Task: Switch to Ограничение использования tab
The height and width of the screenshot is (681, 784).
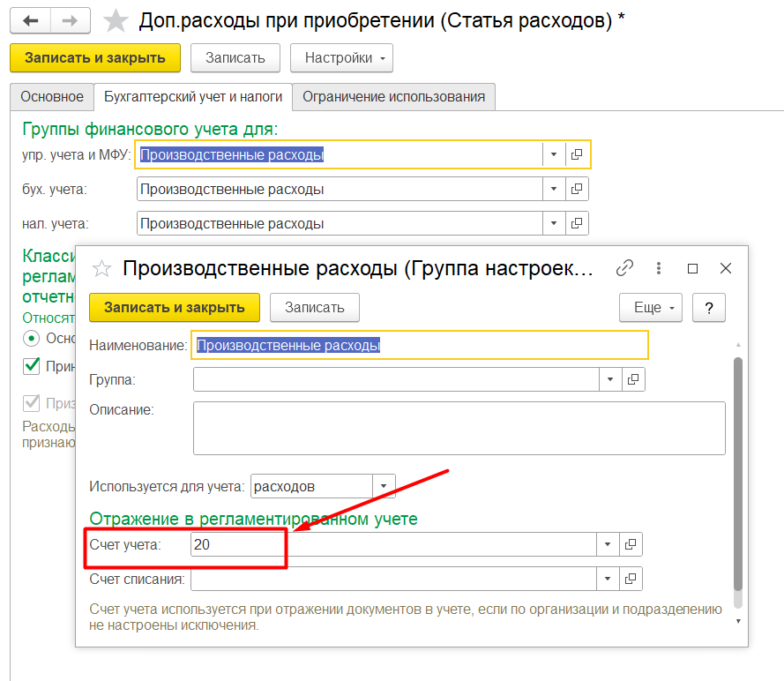Action: (393, 97)
